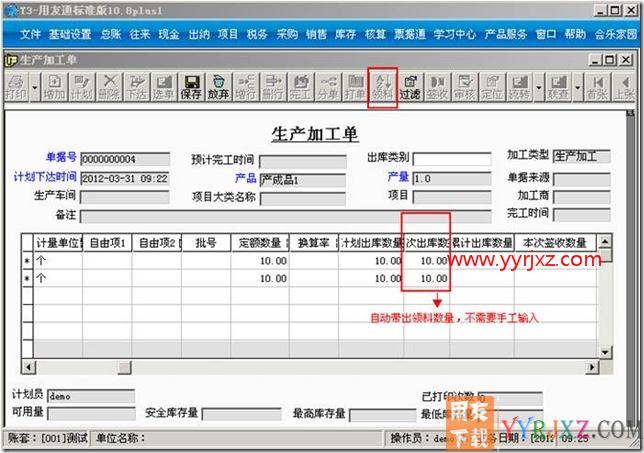Image resolution: width=644 pixels, height=453 pixels.
Task: Open the 基础设置 menu
Action: click(x=70, y=34)
